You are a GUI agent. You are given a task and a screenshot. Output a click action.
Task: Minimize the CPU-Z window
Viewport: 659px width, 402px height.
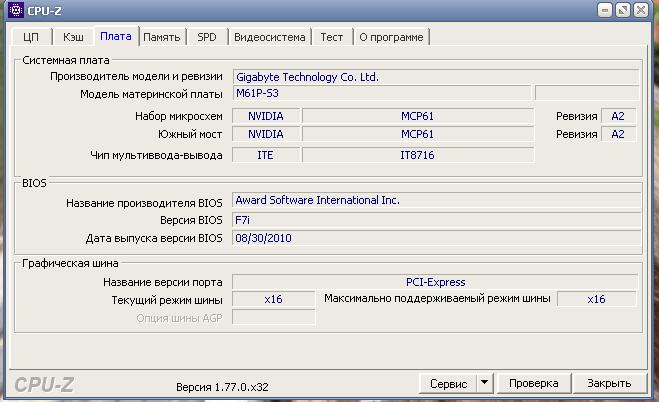[x=605, y=10]
